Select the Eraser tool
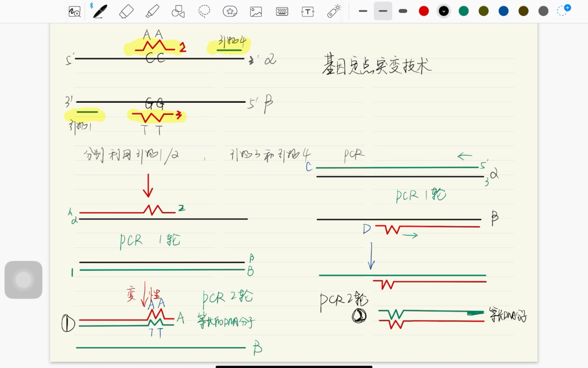 click(x=126, y=11)
